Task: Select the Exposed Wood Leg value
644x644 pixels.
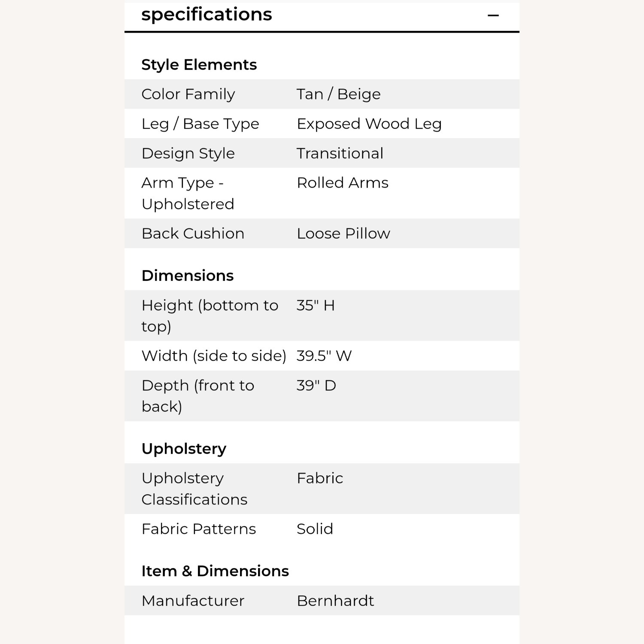Action: (x=369, y=124)
